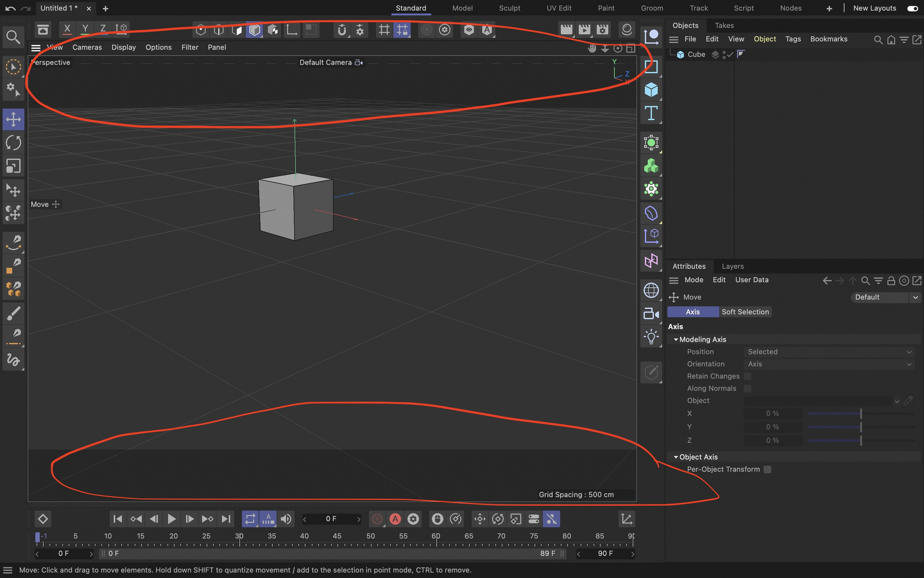Toggle timeline sound speaker icon

(286, 519)
